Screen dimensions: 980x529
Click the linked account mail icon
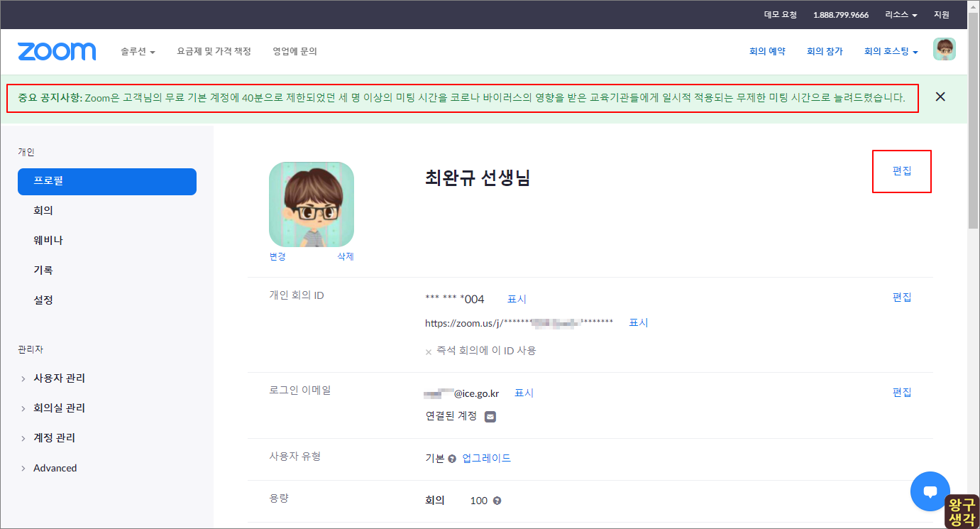click(490, 417)
